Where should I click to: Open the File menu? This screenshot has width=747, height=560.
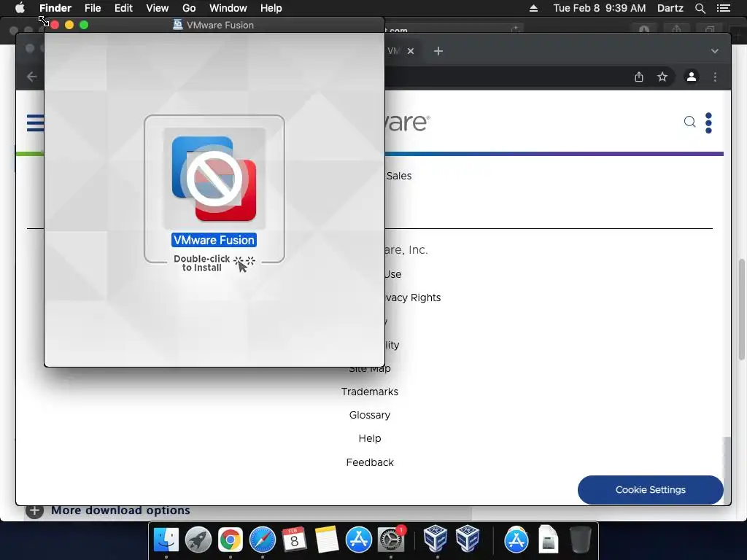click(x=93, y=8)
